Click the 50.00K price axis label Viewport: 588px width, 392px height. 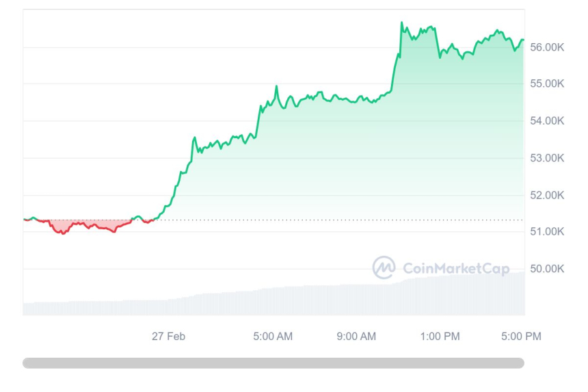tap(546, 269)
